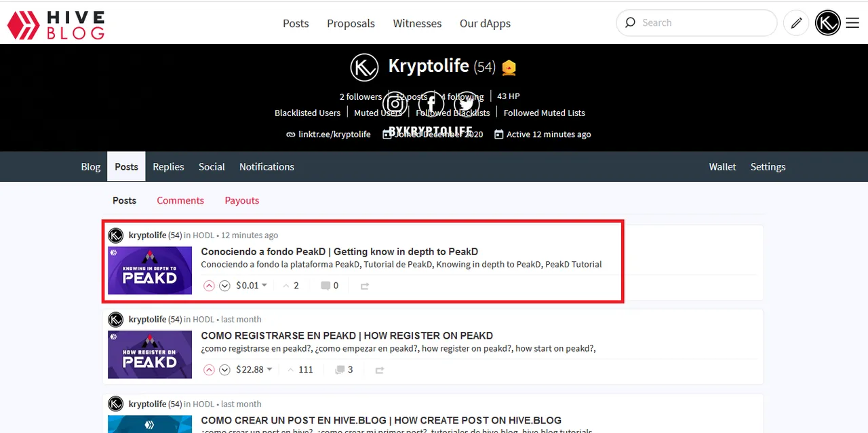Open the Conociendo a fondo PeakD post title

pos(340,252)
